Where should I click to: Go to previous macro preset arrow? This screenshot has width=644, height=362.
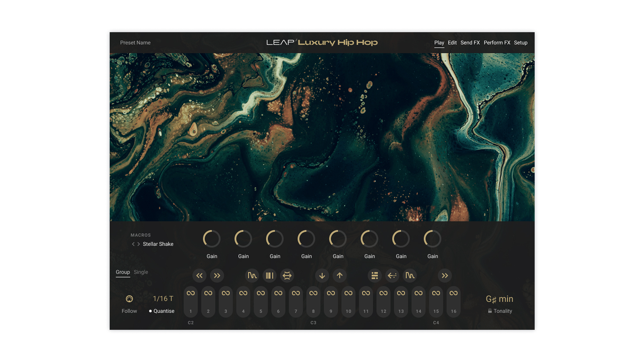pyautogui.click(x=133, y=244)
